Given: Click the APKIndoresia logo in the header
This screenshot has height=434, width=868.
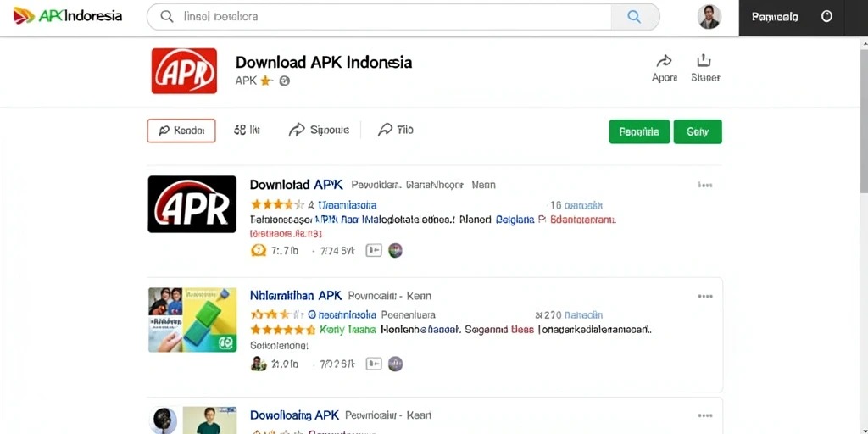Looking at the screenshot, I should 67,15.
